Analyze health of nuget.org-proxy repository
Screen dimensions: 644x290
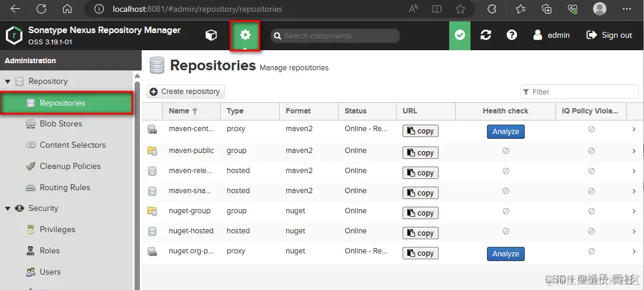[x=506, y=254]
